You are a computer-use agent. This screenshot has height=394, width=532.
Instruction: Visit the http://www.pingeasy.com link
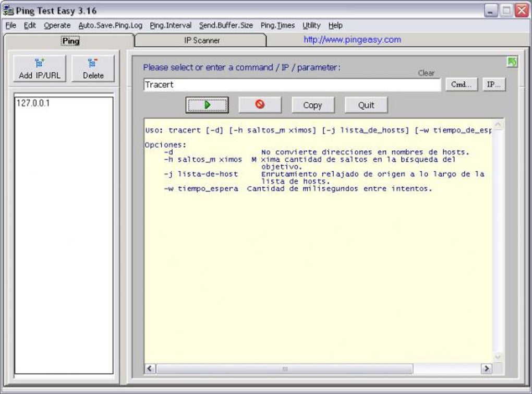[x=352, y=40]
